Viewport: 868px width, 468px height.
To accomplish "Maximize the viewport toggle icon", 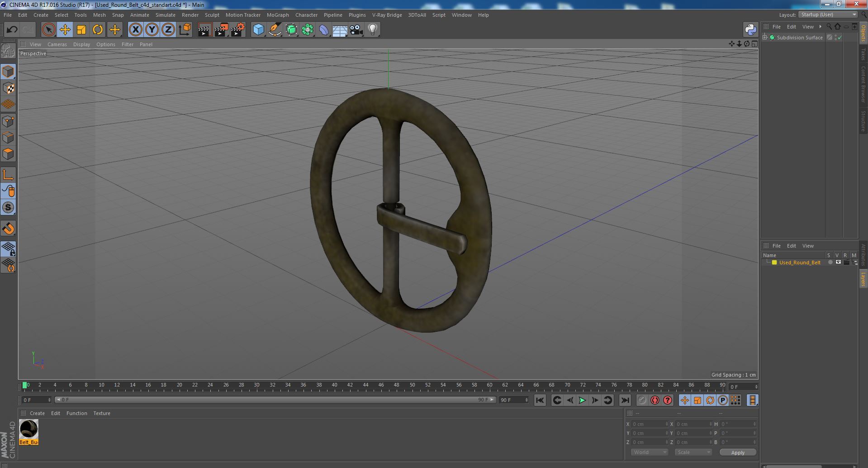I will tap(754, 44).
